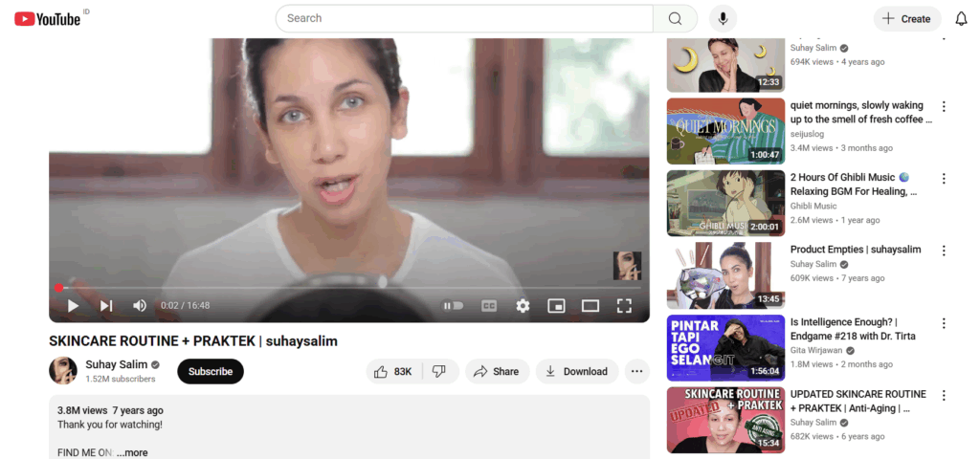Click Suhay Salim channel name below video

(116, 364)
